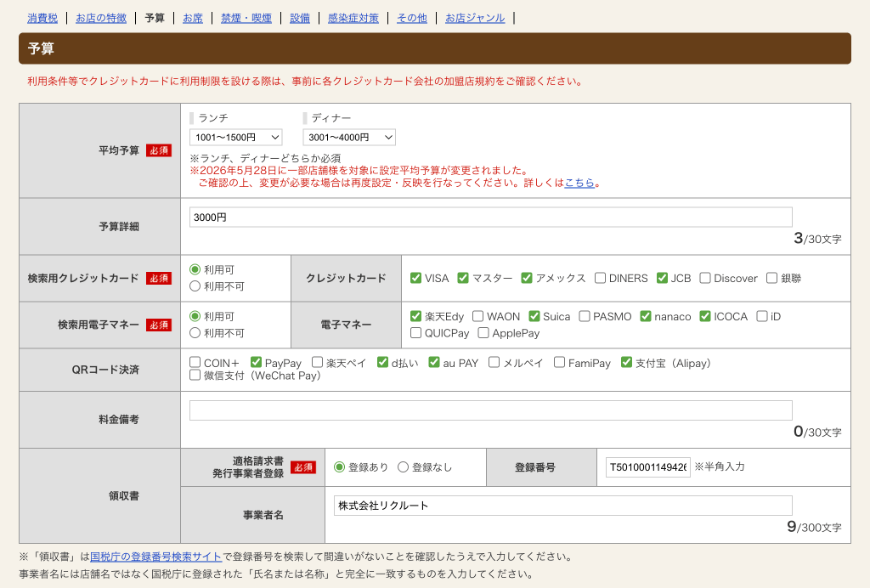Uncheck the ICOCA checkbox

point(704,316)
